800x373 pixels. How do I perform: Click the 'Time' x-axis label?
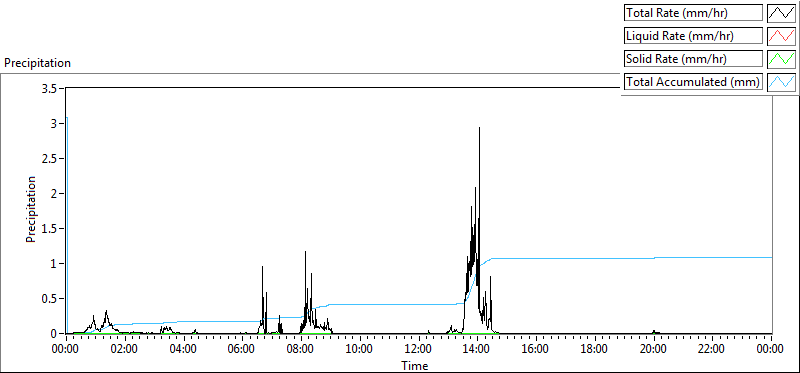click(414, 365)
